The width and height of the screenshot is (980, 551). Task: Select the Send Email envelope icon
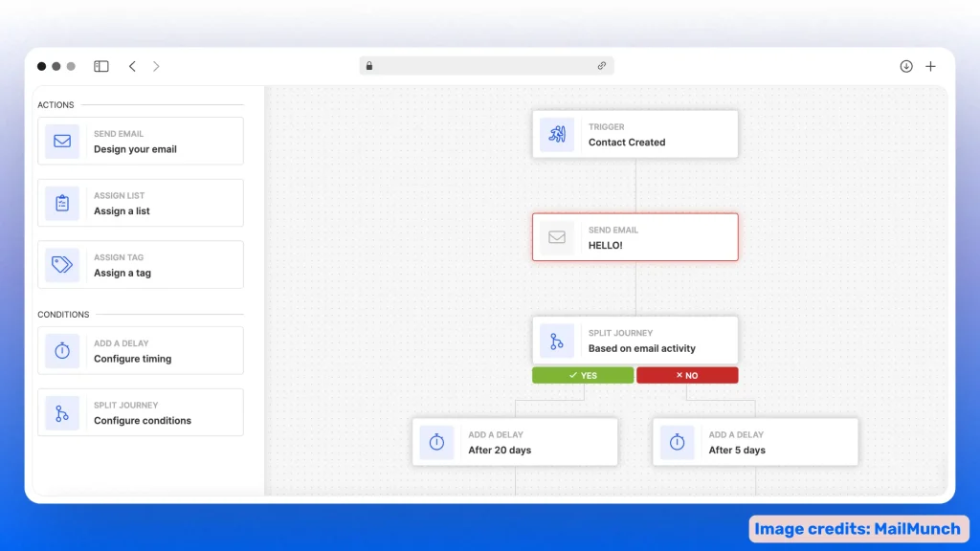click(x=61, y=141)
